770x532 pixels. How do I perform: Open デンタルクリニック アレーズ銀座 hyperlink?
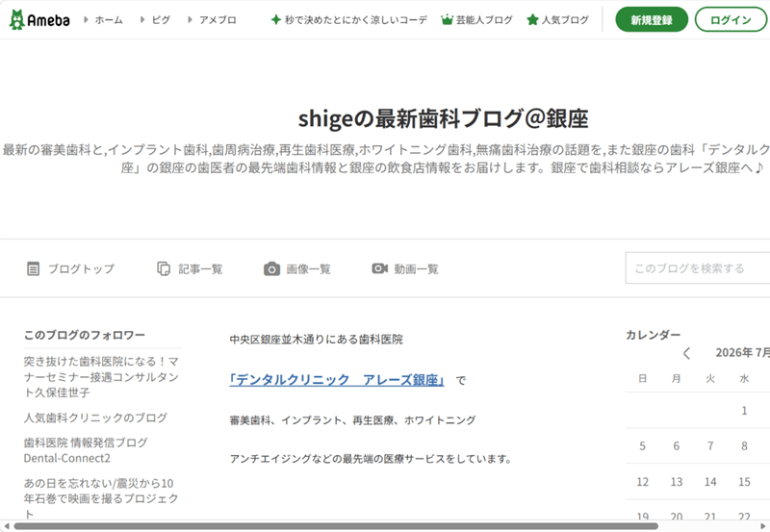point(337,380)
